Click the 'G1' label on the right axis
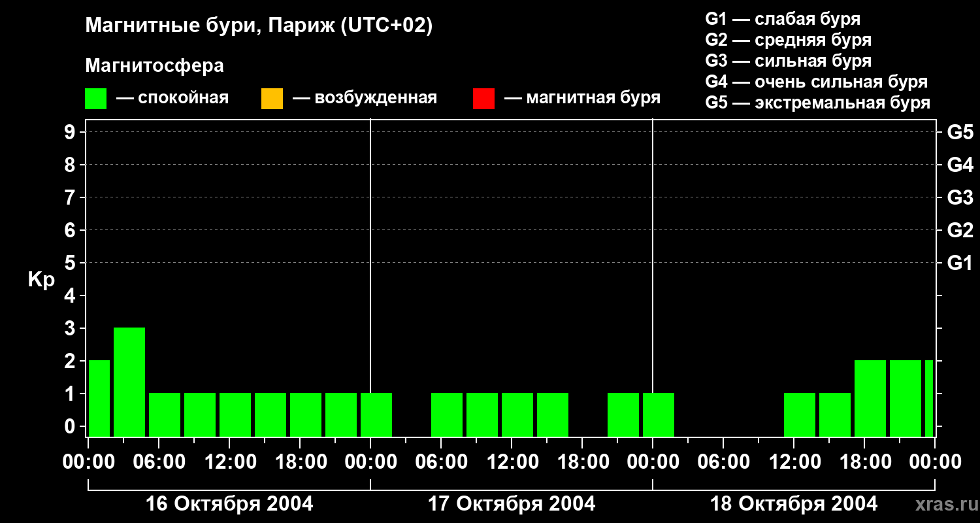This screenshot has width=980, height=523. 960,263
